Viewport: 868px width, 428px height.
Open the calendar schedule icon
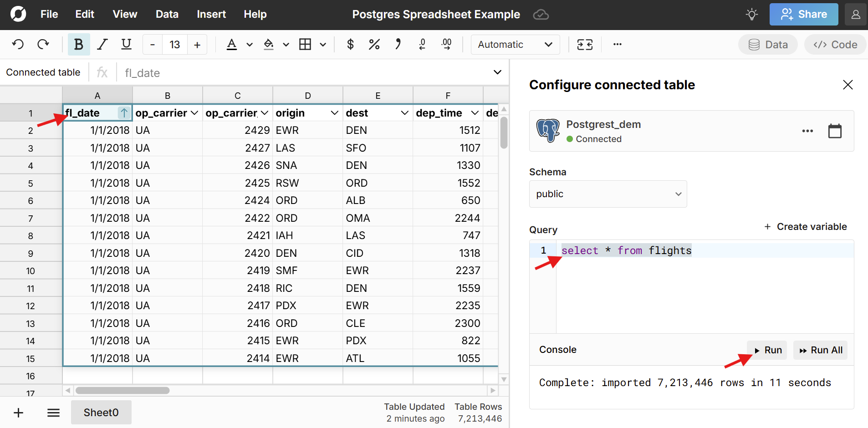pos(834,131)
